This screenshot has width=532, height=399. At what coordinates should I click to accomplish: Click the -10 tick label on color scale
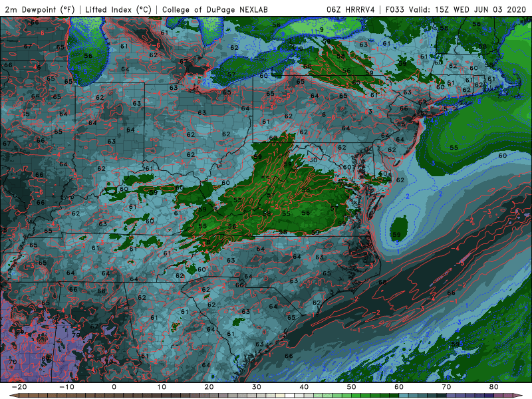point(66,387)
